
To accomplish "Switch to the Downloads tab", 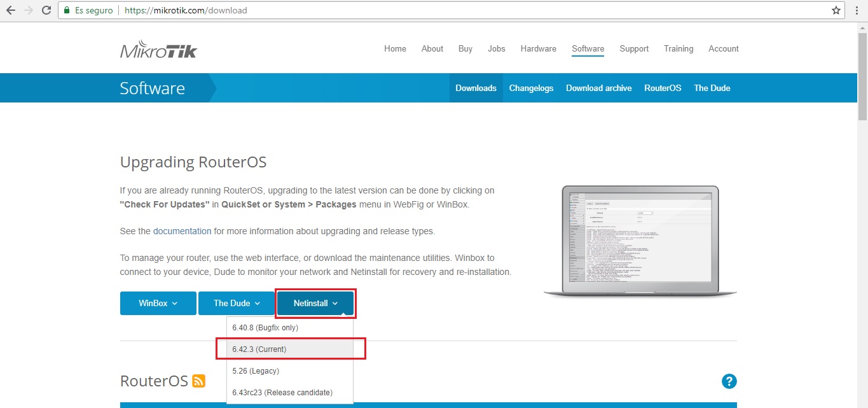I will point(476,88).
